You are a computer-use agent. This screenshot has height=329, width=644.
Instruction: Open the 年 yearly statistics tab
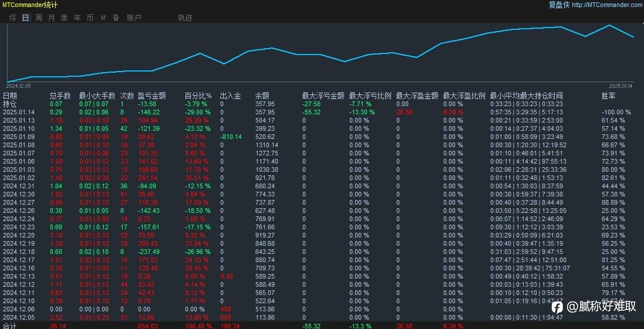tap(77, 18)
